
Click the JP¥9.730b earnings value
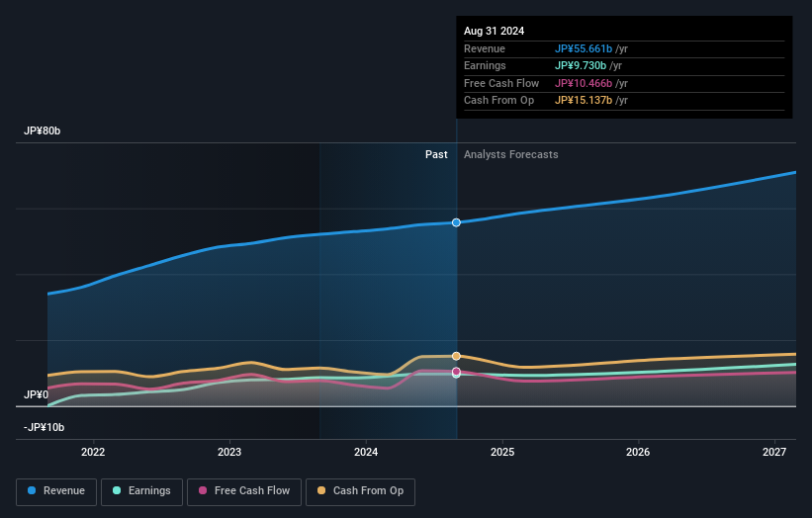tap(581, 65)
